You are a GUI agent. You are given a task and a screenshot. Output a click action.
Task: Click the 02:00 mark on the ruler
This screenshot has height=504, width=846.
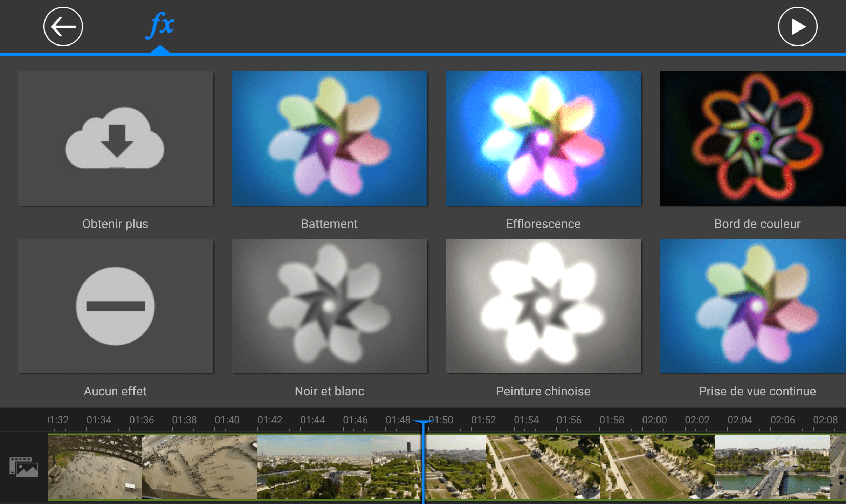coord(654,420)
